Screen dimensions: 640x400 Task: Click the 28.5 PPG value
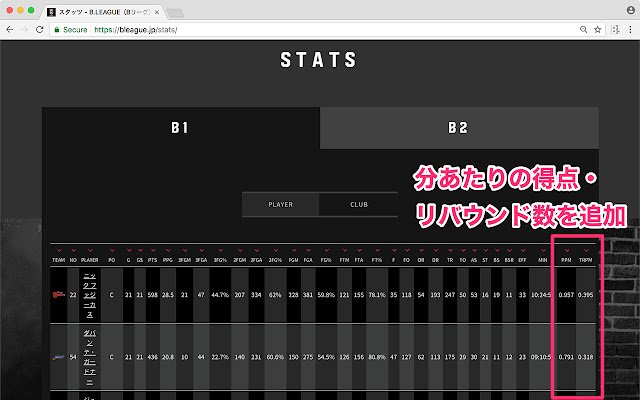tap(168, 295)
